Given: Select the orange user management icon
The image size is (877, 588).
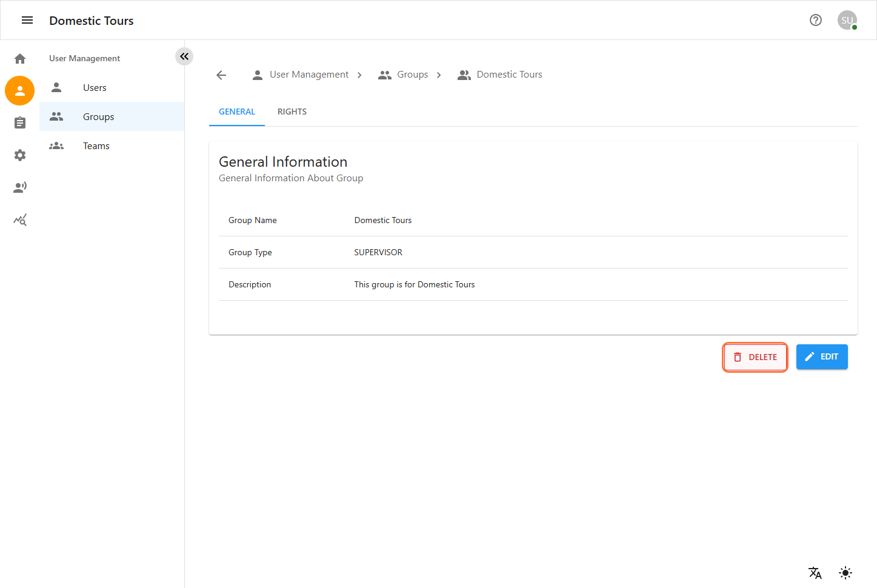Looking at the screenshot, I should [x=20, y=91].
